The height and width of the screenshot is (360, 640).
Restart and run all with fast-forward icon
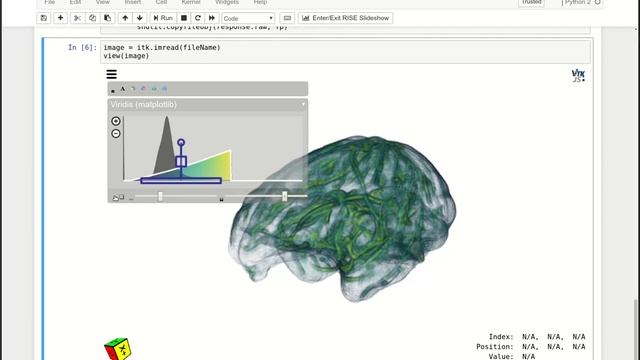[x=211, y=18]
